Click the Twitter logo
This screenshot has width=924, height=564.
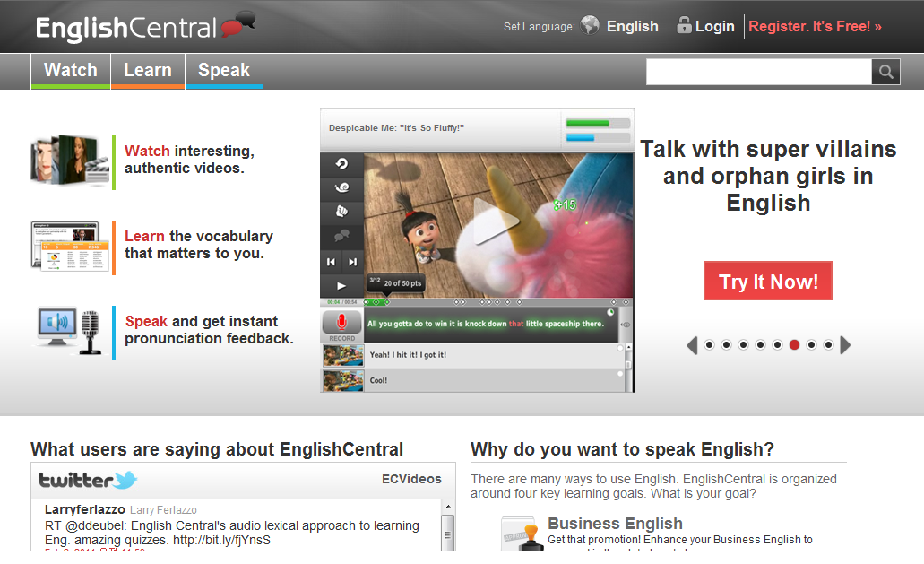pos(88,480)
